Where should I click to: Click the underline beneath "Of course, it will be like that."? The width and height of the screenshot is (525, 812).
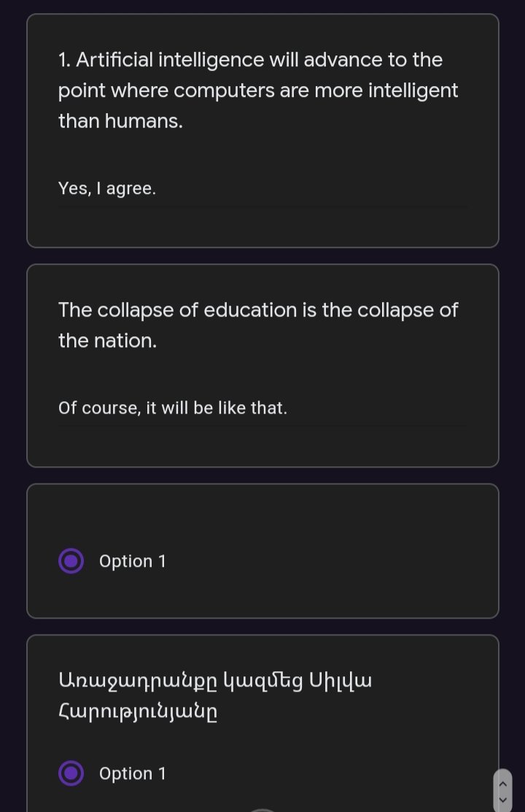262,426
